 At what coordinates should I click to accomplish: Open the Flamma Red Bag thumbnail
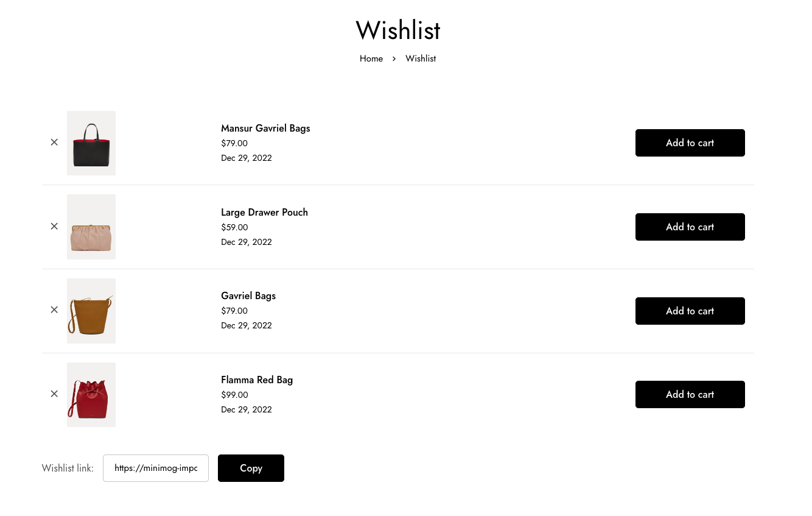[x=91, y=395]
